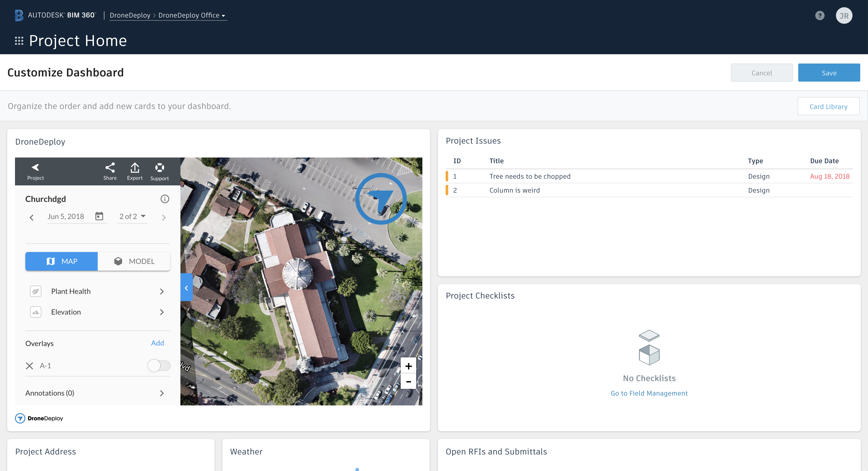The height and width of the screenshot is (471, 868).
Task: Sort by Type column header
Action: [x=755, y=161]
